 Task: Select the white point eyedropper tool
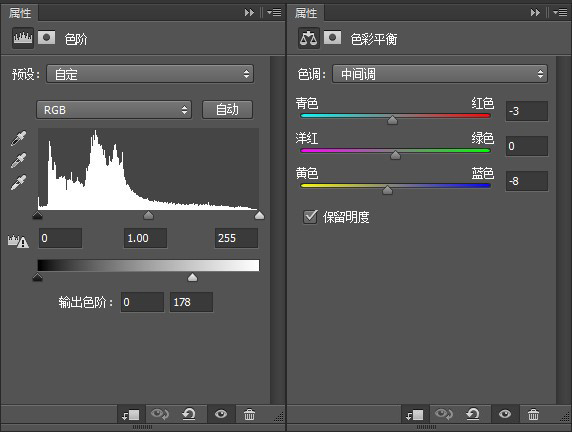(x=18, y=182)
